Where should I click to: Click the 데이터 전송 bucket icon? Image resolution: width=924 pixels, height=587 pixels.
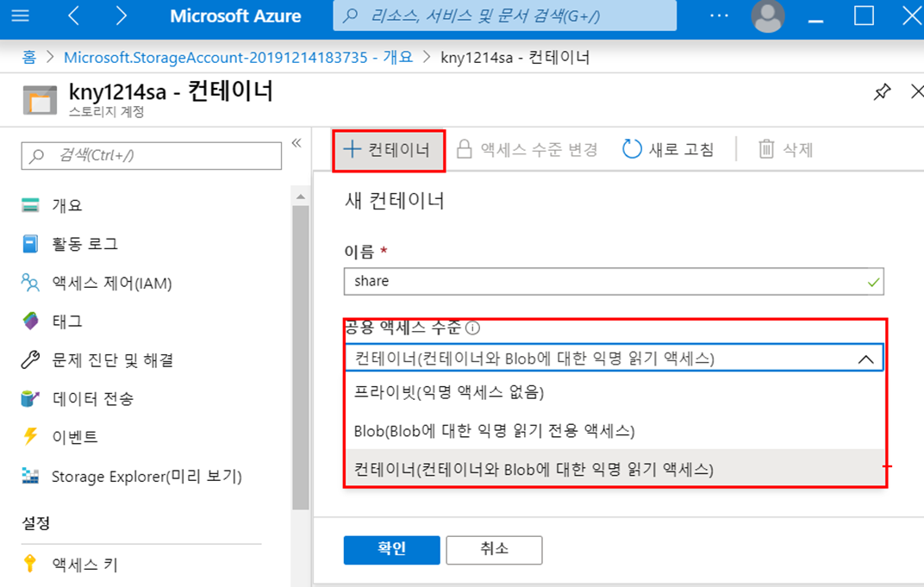[x=29, y=398]
